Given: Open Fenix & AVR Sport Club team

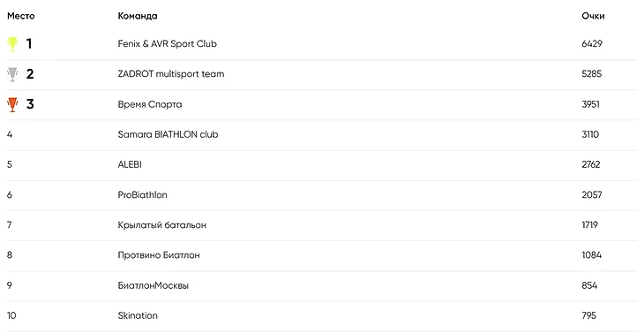Looking at the screenshot, I should pyautogui.click(x=167, y=43).
